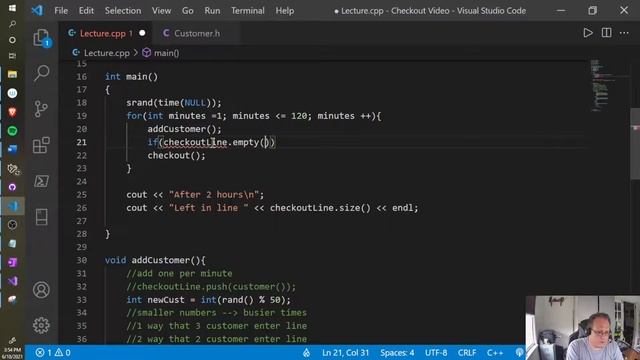Open the Explorer view in activity bar
This screenshot has height=360, width=640.
41,37
